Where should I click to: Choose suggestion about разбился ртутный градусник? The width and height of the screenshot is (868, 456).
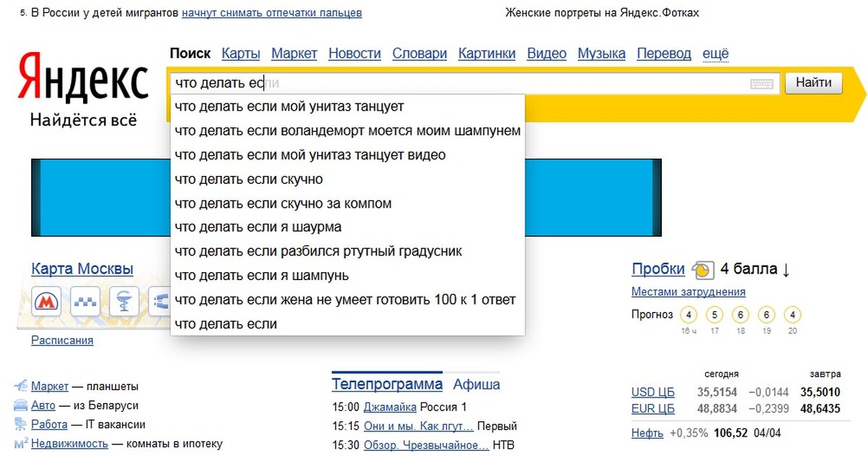pyautogui.click(x=318, y=251)
